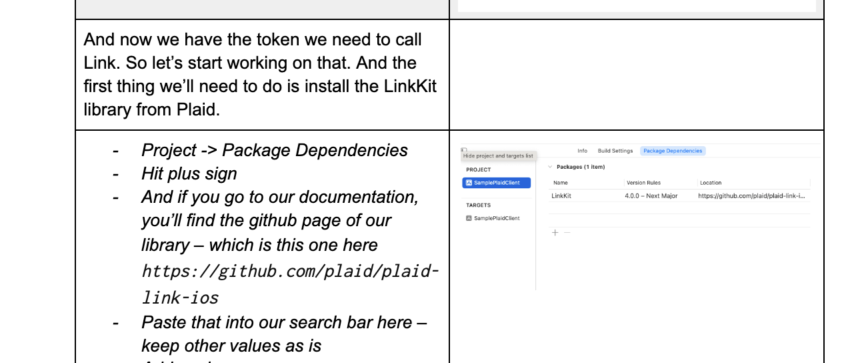Click the plus button to add a package
The height and width of the screenshot is (363, 868).
(x=555, y=233)
